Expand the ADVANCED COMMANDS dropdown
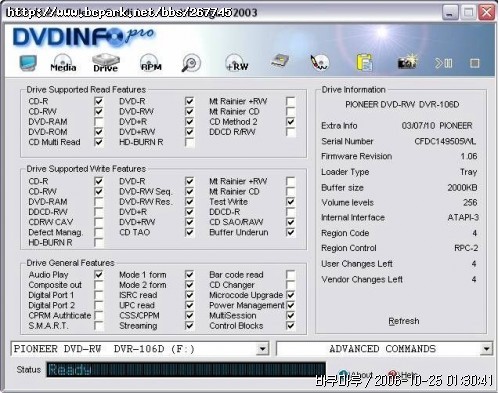Screen dimensions: 500x393 [x=486, y=349]
